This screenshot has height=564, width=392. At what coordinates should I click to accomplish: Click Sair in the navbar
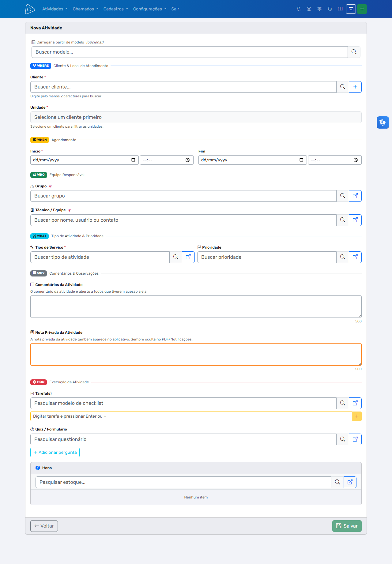175,9
